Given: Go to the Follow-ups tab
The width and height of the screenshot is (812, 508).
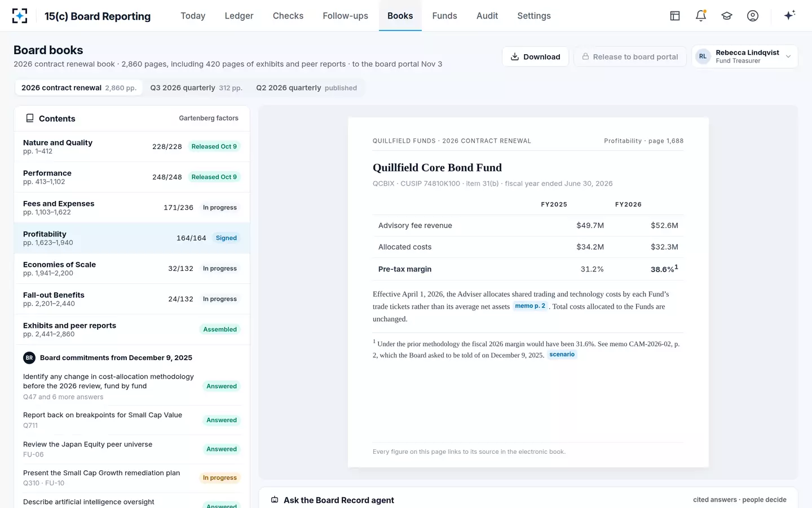Looking at the screenshot, I should click(345, 16).
